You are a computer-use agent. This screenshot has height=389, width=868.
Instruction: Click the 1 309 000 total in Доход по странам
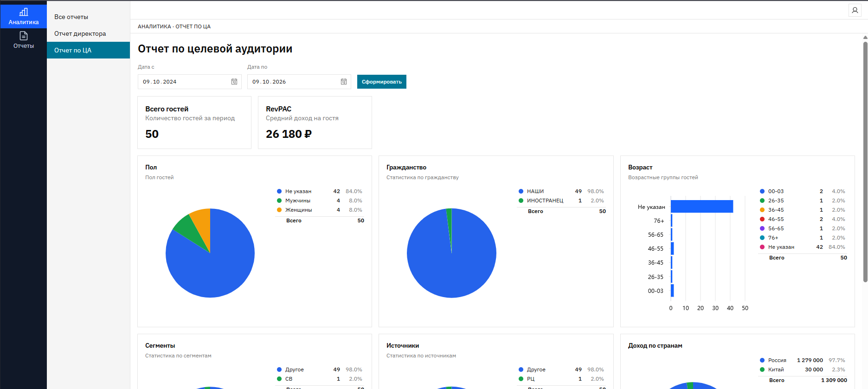click(834, 380)
